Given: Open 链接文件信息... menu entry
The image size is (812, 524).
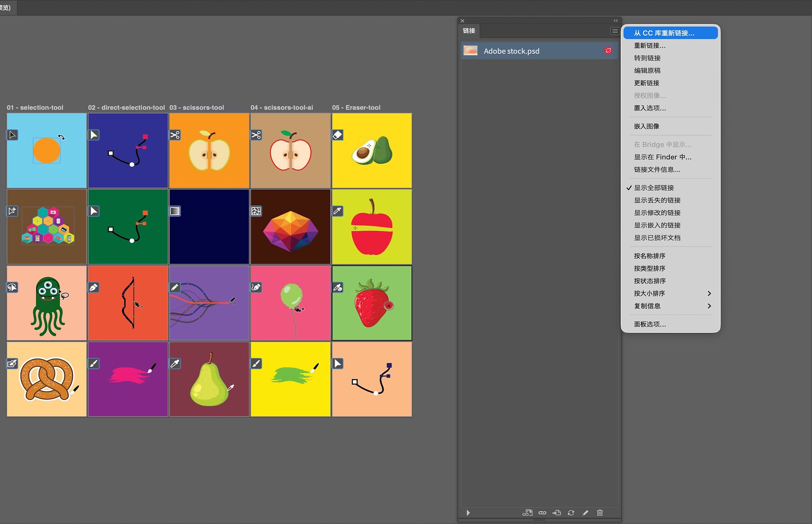Looking at the screenshot, I should click(x=670, y=169).
